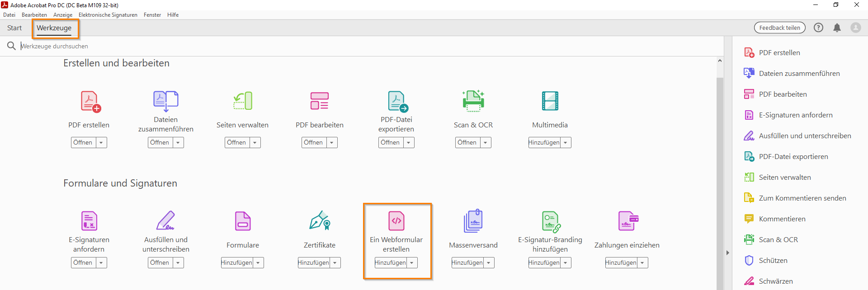Select sidebar PDF bearbeiten shortcut
The height and width of the screenshot is (290, 868).
[x=776, y=94]
